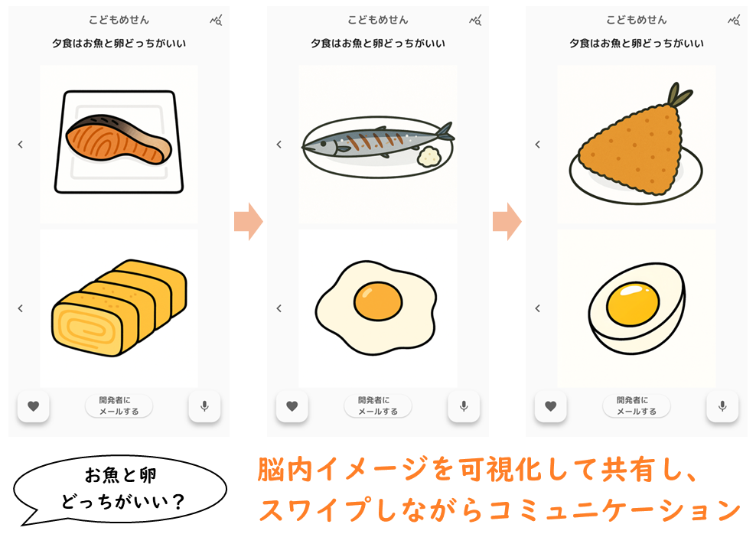The image size is (756, 534).
Task: Open the search-graph icon atop the middle screen
Action: click(x=475, y=20)
